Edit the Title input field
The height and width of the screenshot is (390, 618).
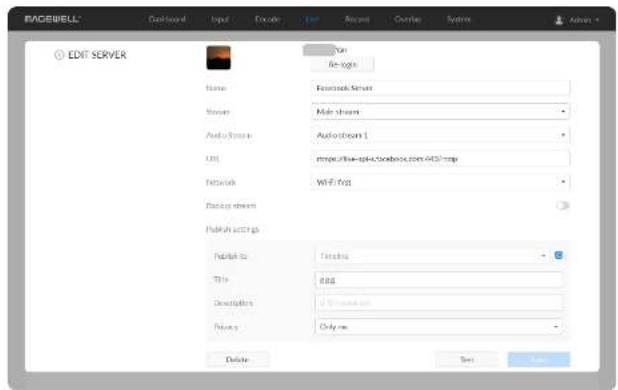point(439,280)
